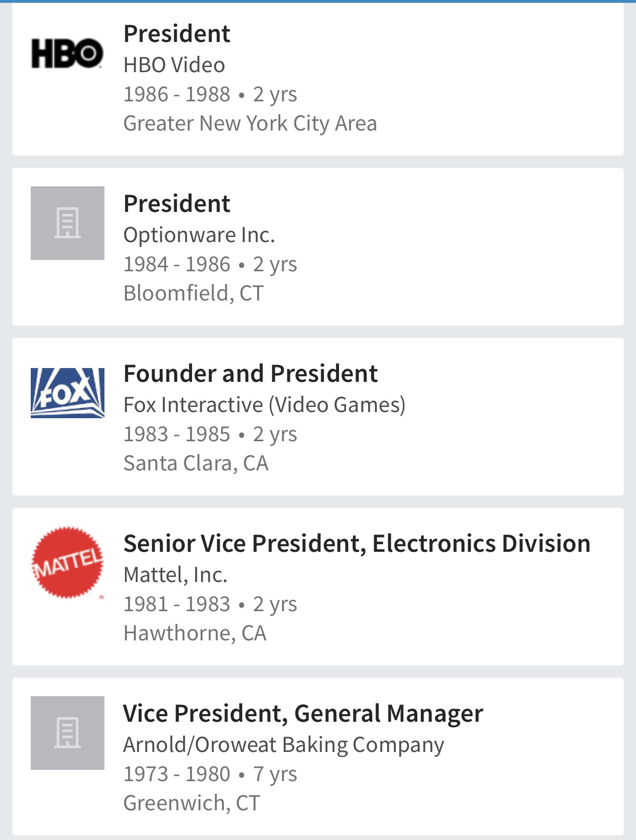Screen dimensions: 636x840
Task: Tap Fox Interactive (Video Games) company name
Action: (x=264, y=405)
